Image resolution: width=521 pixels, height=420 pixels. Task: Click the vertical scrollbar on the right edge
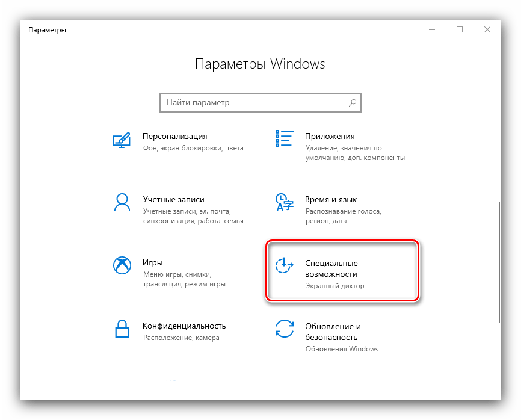tap(499, 262)
